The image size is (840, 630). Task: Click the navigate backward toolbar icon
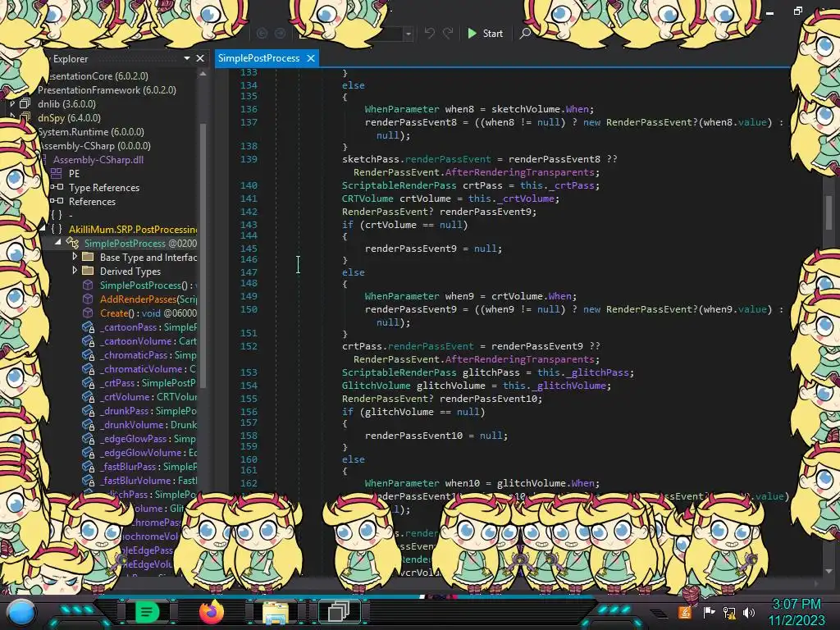click(x=262, y=33)
